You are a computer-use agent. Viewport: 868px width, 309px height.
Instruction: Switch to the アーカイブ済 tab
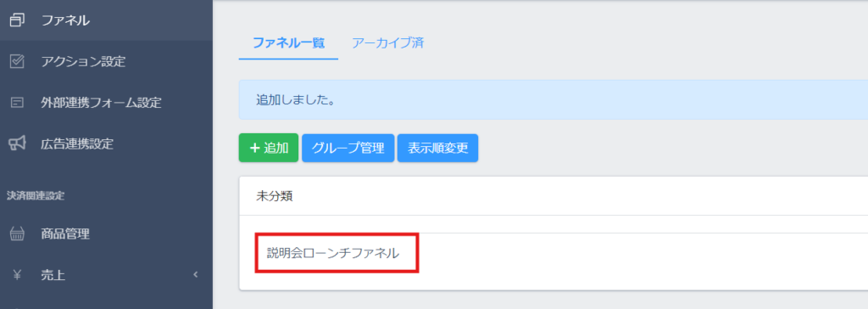[388, 42]
